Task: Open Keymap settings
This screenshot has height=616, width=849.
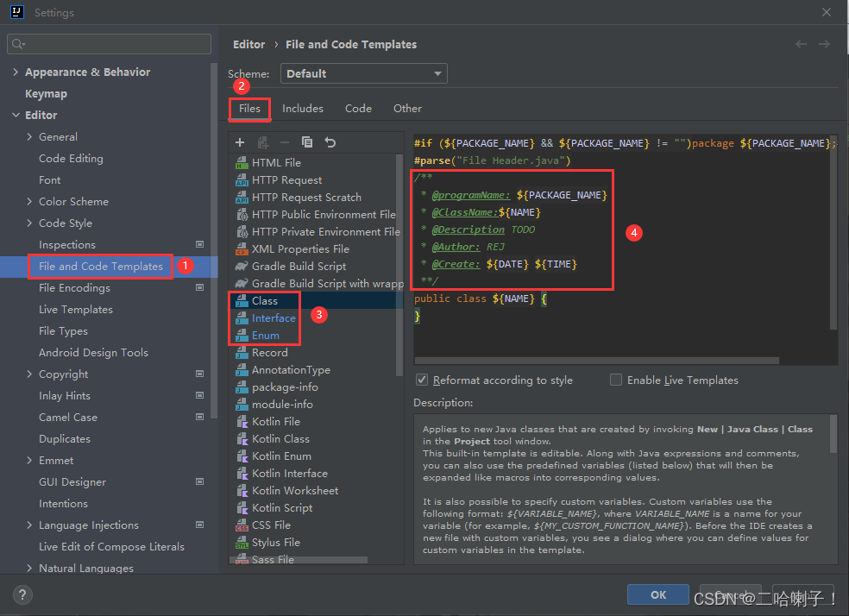Action: coord(46,94)
